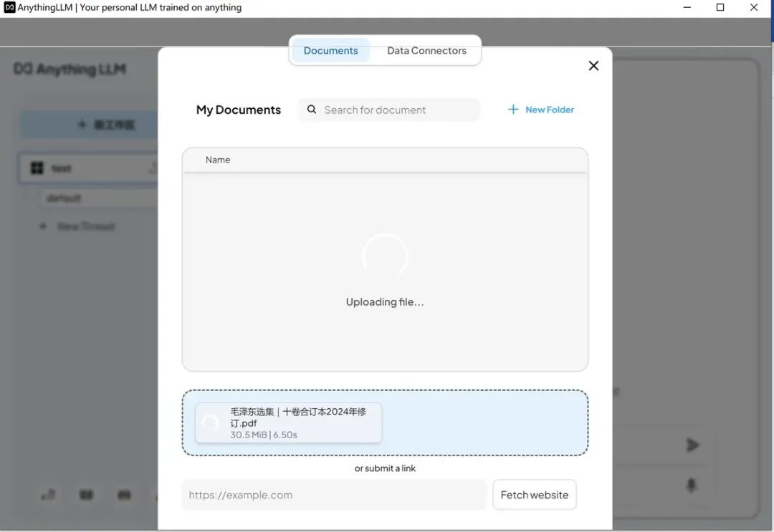Close the document manager dialog
The image size is (774, 532).
coord(593,66)
